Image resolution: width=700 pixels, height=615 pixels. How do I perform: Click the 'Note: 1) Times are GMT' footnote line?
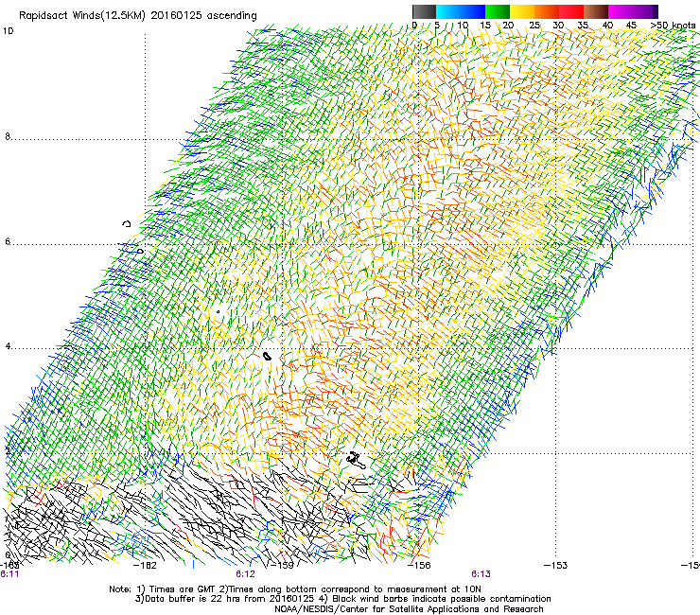pyautogui.click(x=294, y=589)
